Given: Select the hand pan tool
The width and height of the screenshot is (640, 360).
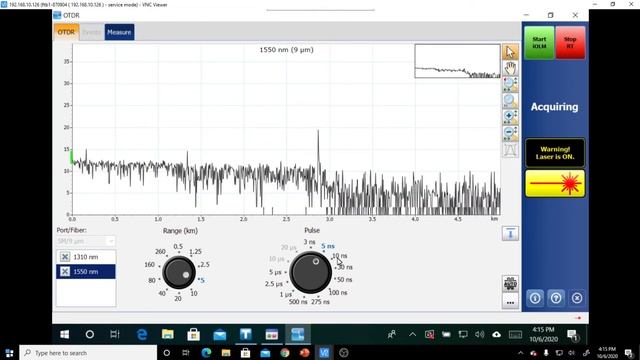Looking at the screenshot, I should (x=510, y=68).
